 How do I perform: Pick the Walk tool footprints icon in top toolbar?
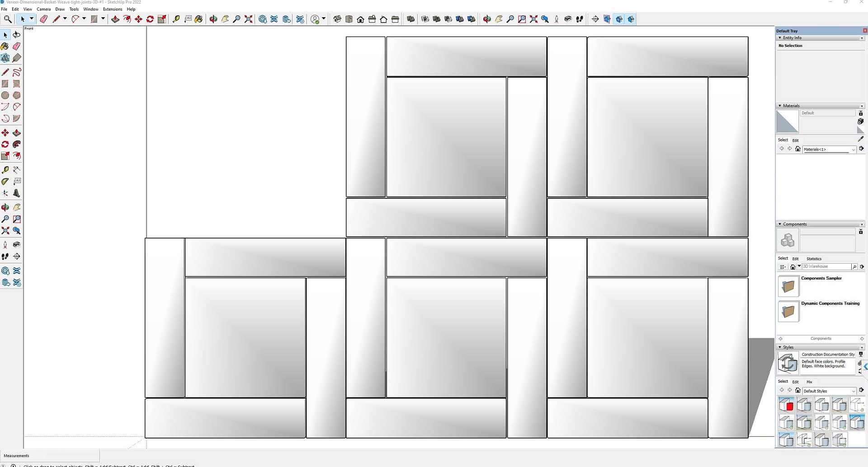(580, 19)
